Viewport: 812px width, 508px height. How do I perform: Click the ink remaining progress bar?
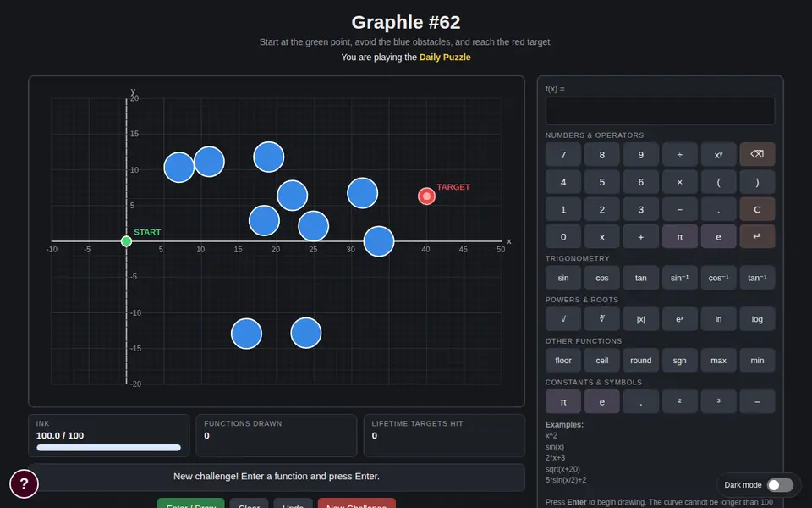click(109, 447)
